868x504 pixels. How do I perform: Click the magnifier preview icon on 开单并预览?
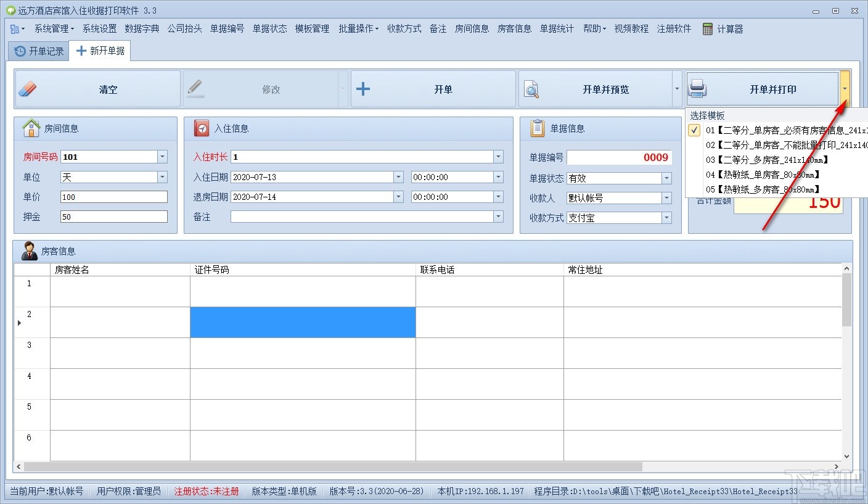click(531, 89)
